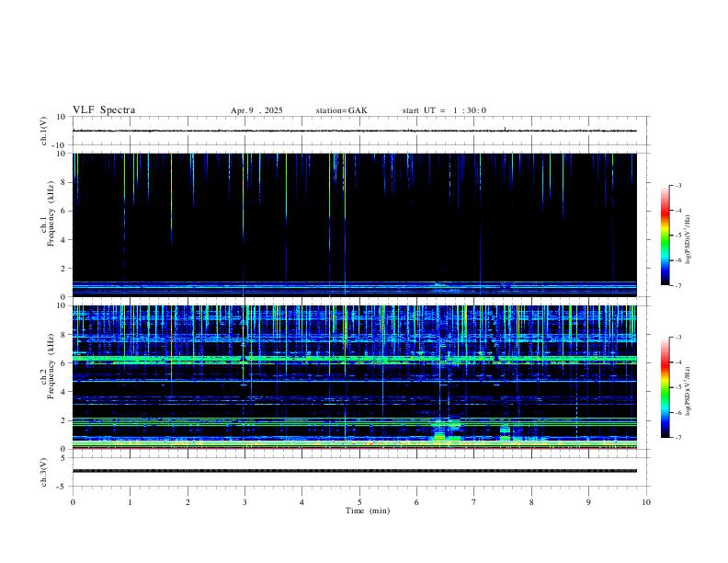Click the "-5" tick on ch.2 colorbar
The height and width of the screenshot is (563, 728).
point(678,387)
